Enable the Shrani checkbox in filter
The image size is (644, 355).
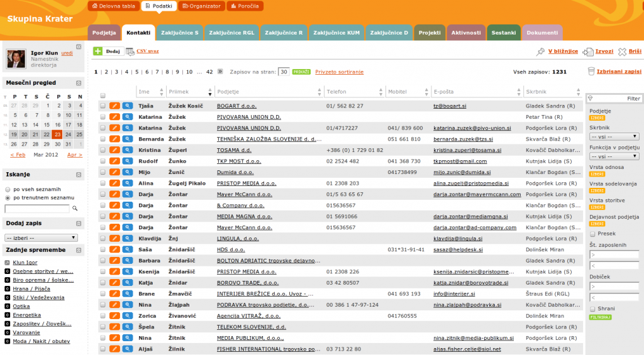coord(592,309)
